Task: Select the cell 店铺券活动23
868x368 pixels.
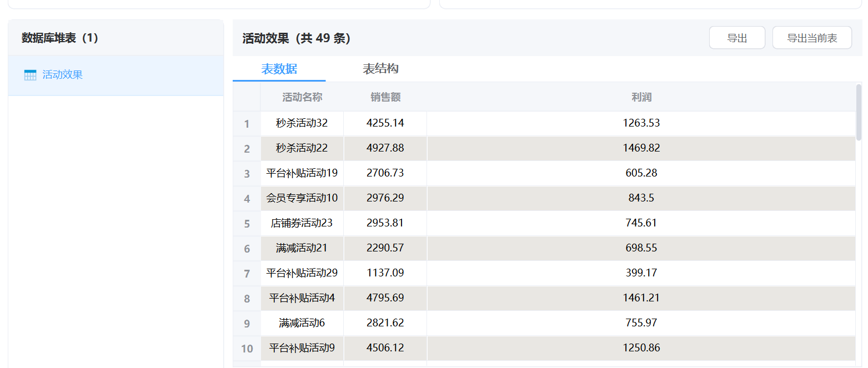Action: pos(302,223)
